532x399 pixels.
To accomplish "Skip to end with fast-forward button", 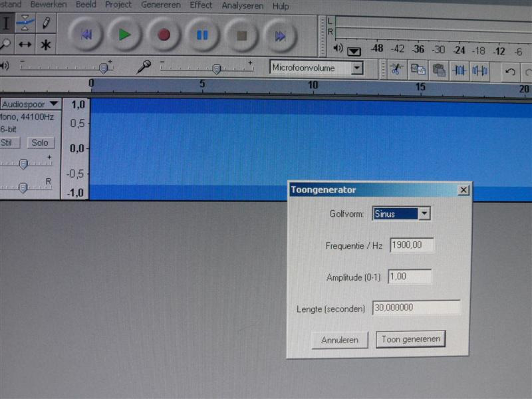I will 280,36.
